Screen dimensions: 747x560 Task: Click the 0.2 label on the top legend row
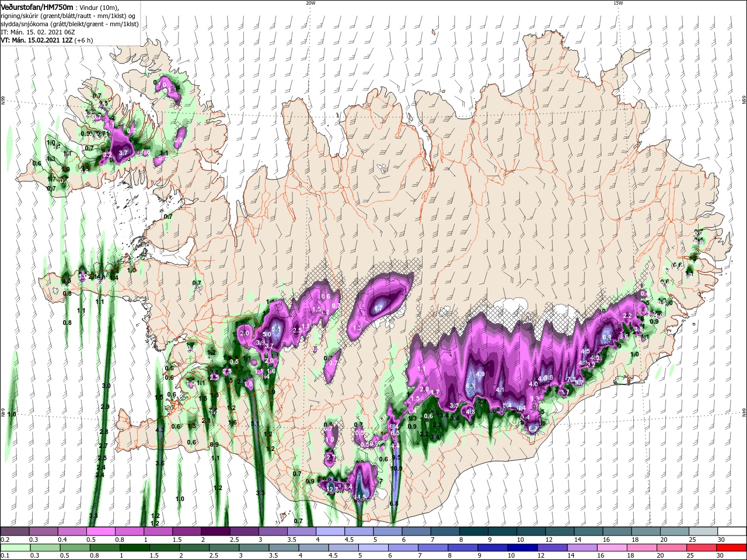tap(5, 540)
